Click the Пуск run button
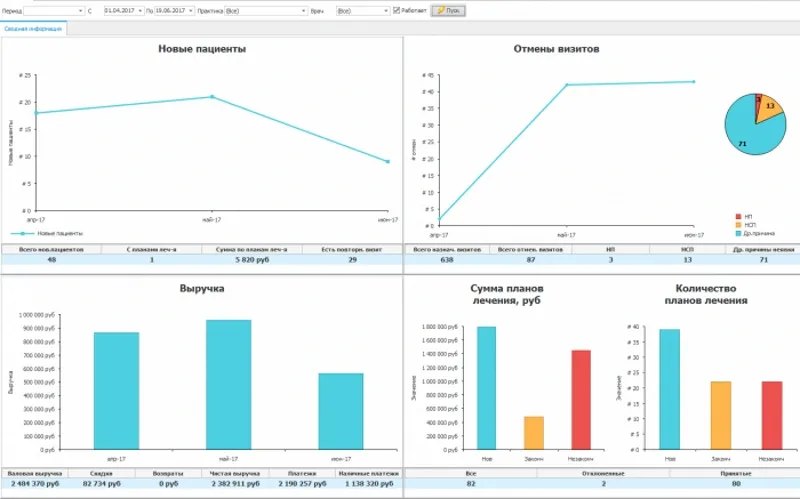The width and height of the screenshot is (800, 499). 448,11
